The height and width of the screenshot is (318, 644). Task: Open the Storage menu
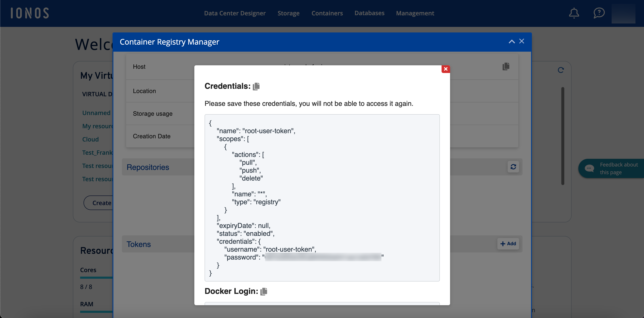coord(288,13)
